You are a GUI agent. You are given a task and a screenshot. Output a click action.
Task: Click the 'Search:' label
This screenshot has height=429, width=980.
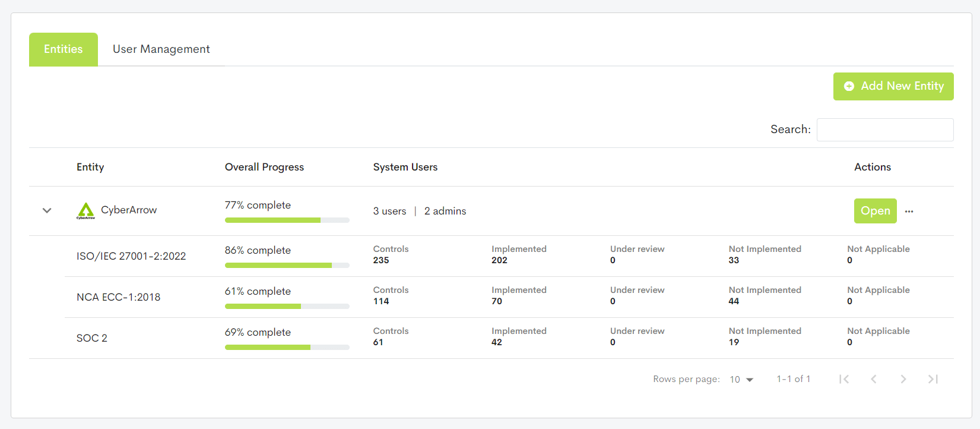tap(791, 130)
